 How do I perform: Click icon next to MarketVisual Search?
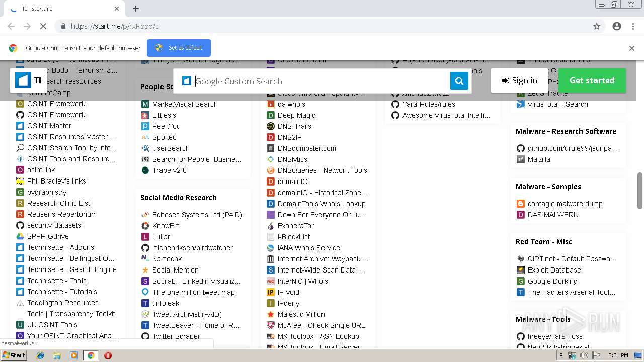[145, 104]
